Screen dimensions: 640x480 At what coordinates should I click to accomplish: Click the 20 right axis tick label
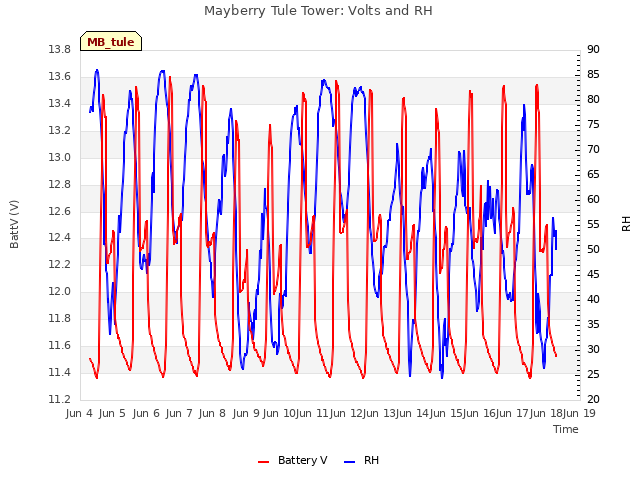[x=593, y=399]
